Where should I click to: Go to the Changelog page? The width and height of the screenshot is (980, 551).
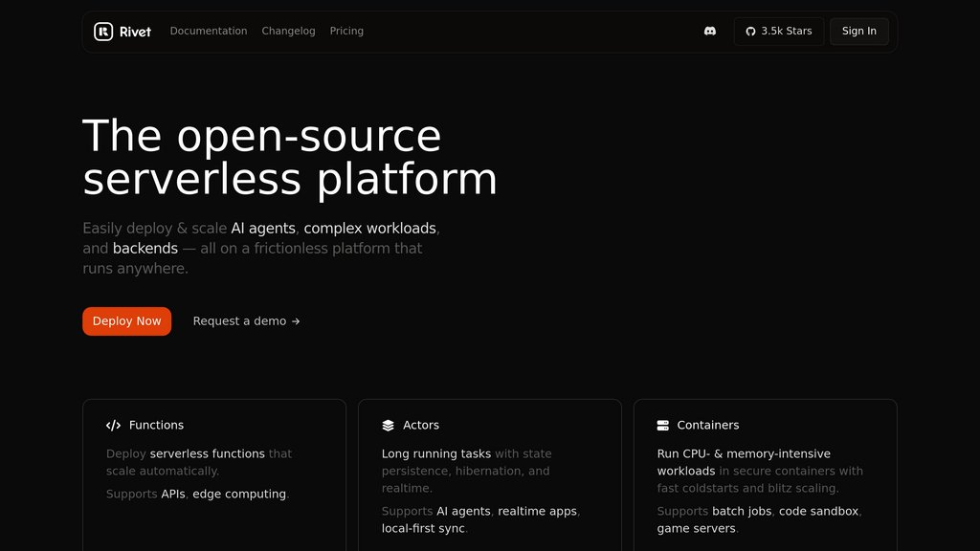click(289, 31)
